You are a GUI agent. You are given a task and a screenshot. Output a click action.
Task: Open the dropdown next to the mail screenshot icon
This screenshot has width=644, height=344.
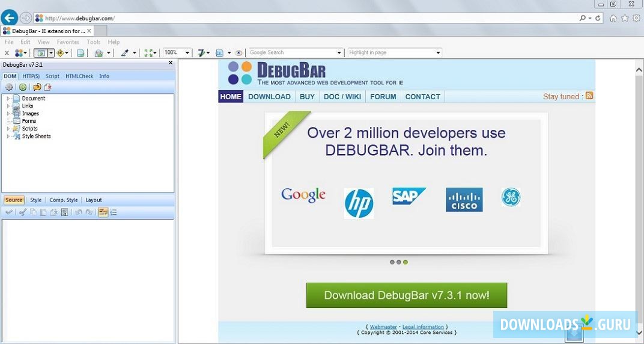click(109, 52)
